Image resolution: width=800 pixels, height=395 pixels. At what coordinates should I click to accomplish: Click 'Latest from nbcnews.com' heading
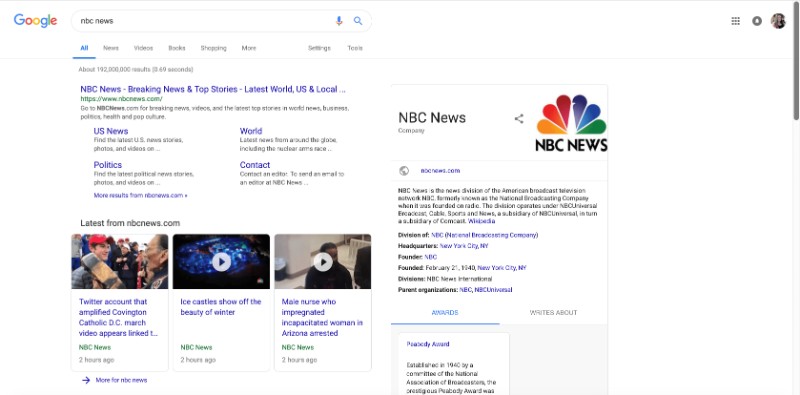coord(130,223)
